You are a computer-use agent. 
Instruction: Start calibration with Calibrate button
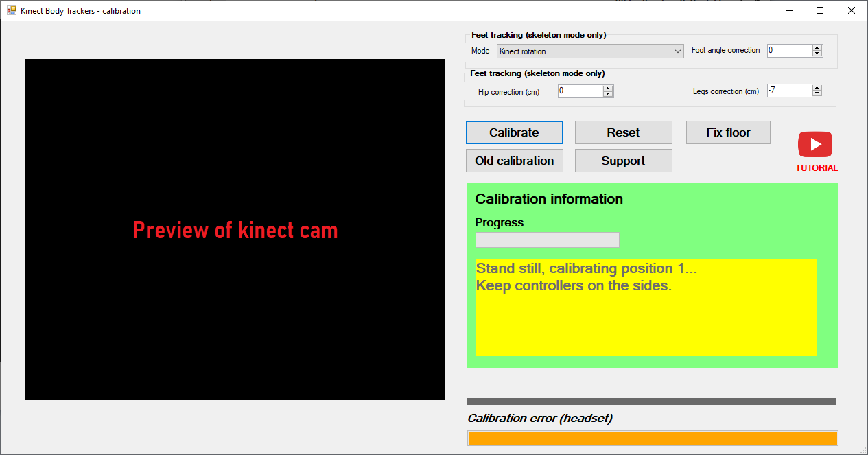pos(514,132)
